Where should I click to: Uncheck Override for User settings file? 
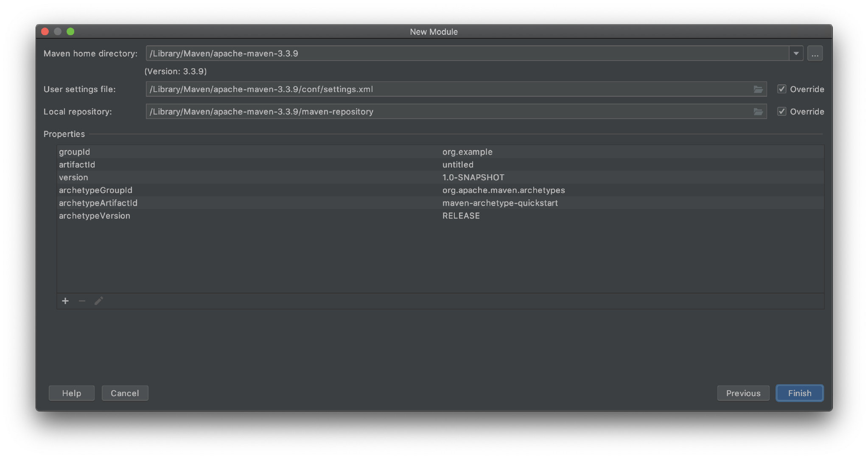point(781,89)
